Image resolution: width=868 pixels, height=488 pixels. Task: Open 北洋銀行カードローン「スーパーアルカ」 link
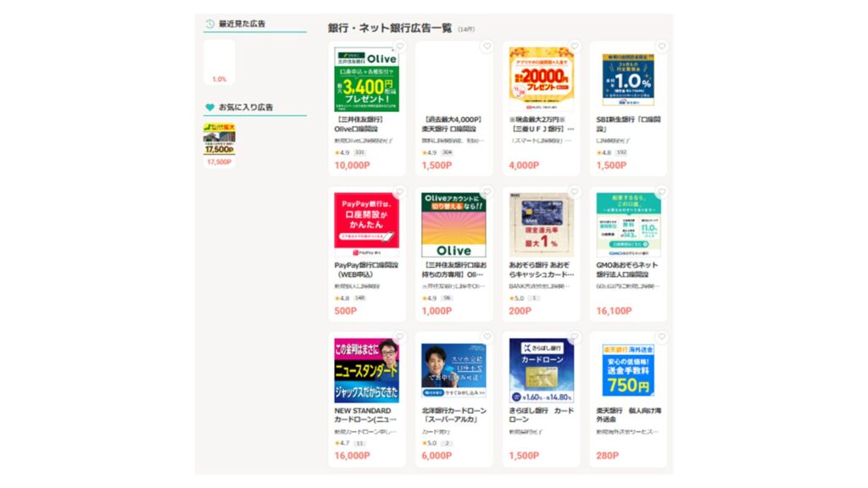(x=454, y=415)
